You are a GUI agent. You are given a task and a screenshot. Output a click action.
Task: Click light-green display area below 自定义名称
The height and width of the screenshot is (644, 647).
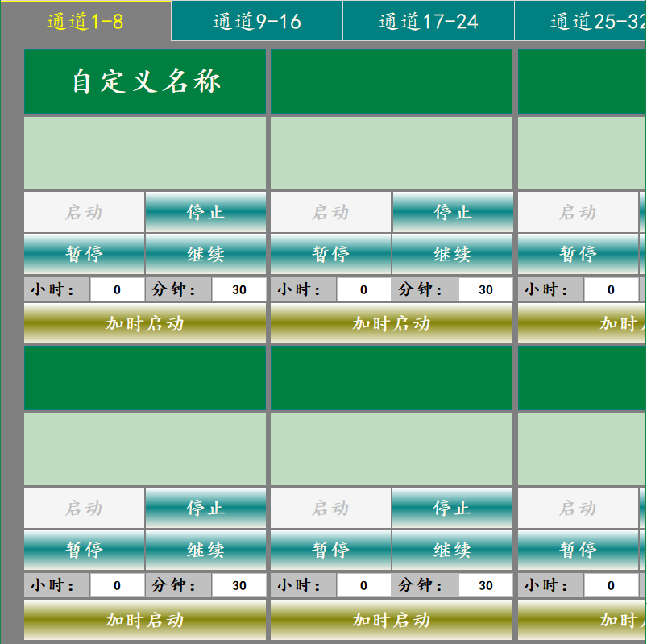click(145, 153)
